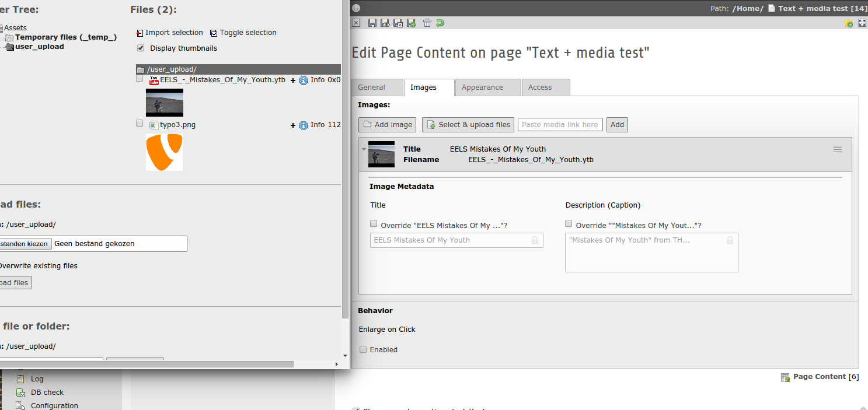Click the save and view page icon
Viewport: 868px width, 410px height.
tap(385, 23)
